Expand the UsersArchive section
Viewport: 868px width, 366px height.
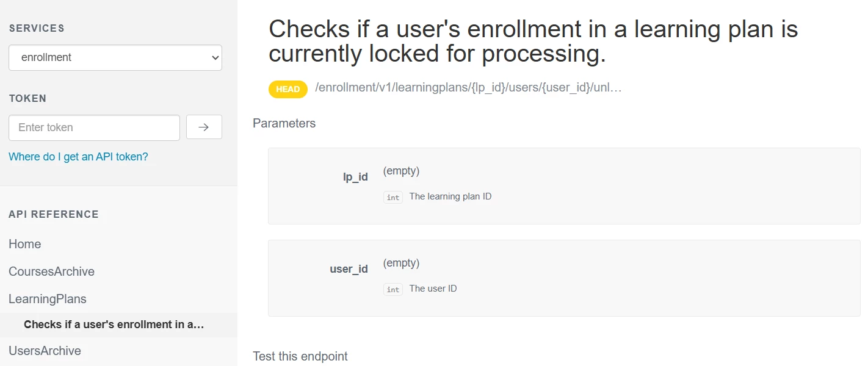click(x=45, y=351)
